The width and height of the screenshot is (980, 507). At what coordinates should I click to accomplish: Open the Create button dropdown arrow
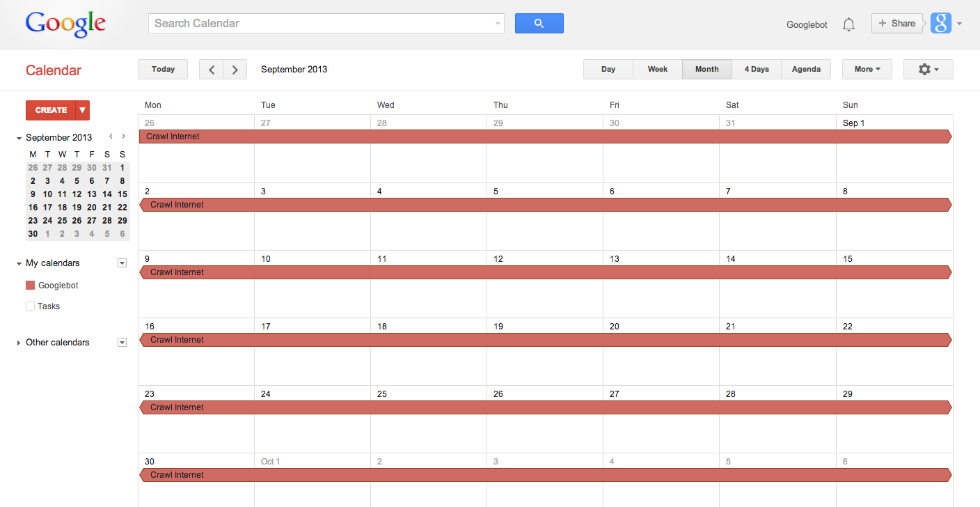82,110
